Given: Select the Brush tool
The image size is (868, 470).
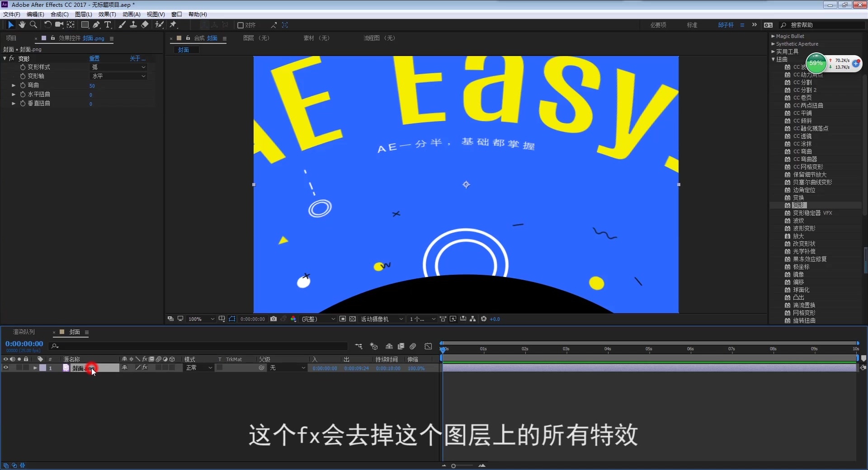Looking at the screenshot, I should [122, 25].
